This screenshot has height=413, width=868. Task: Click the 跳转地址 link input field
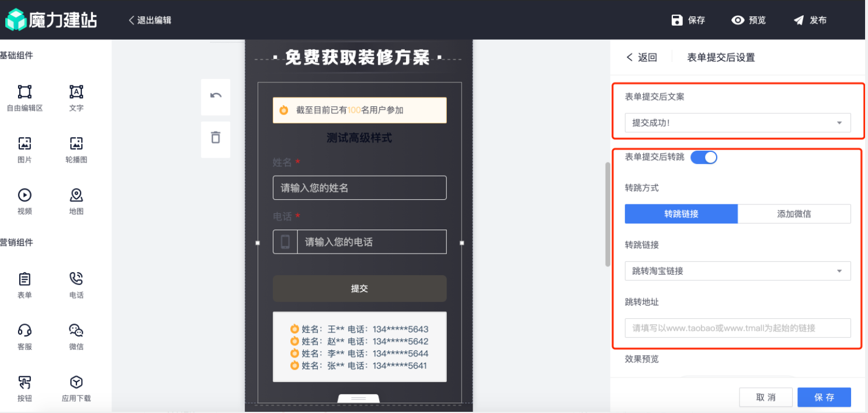click(x=738, y=328)
